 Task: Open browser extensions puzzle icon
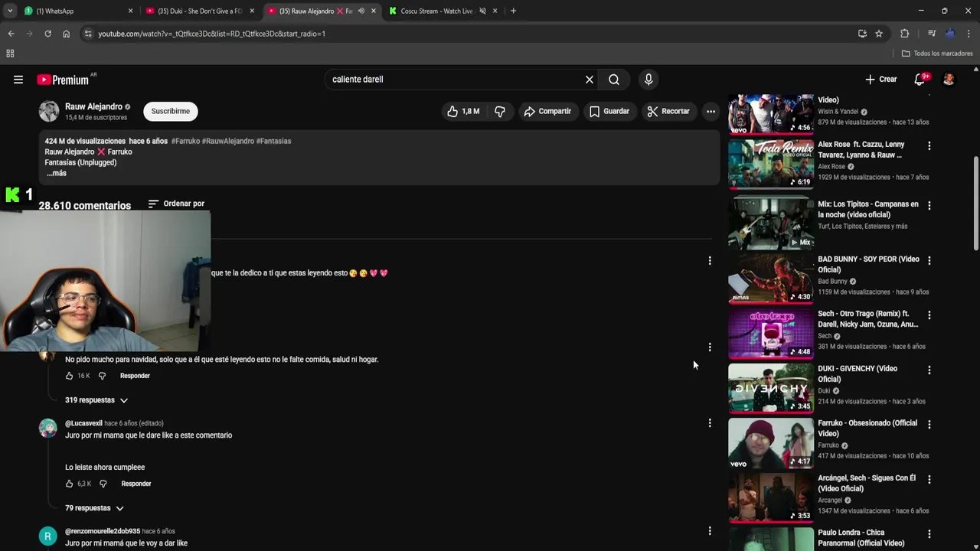coord(904,34)
